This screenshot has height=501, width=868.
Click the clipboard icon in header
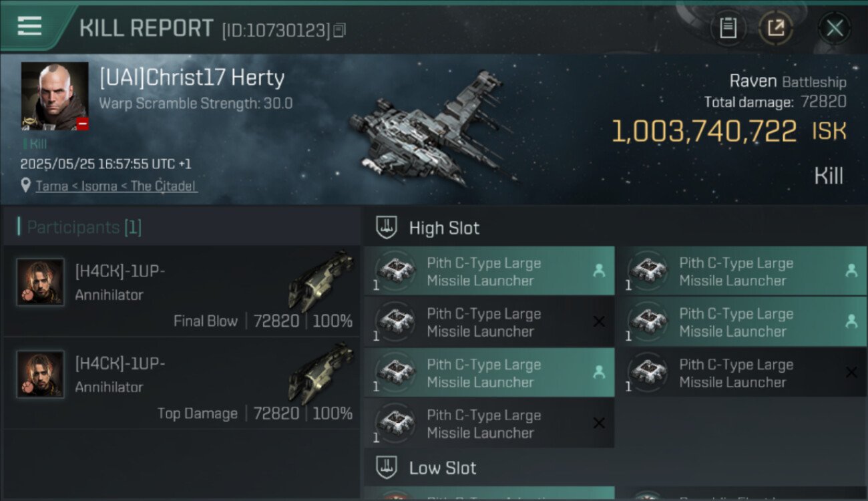point(728,28)
